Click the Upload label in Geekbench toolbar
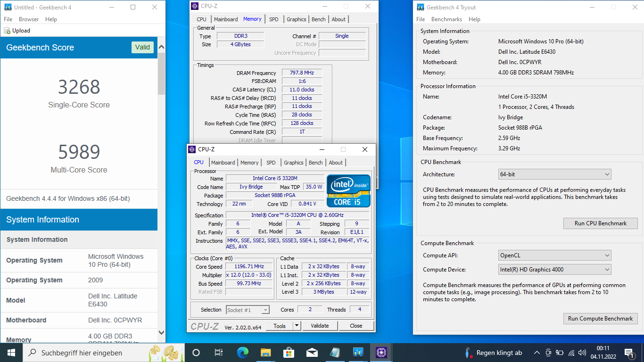The height and width of the screenshot is (362, 644). (x=21, y=31)
